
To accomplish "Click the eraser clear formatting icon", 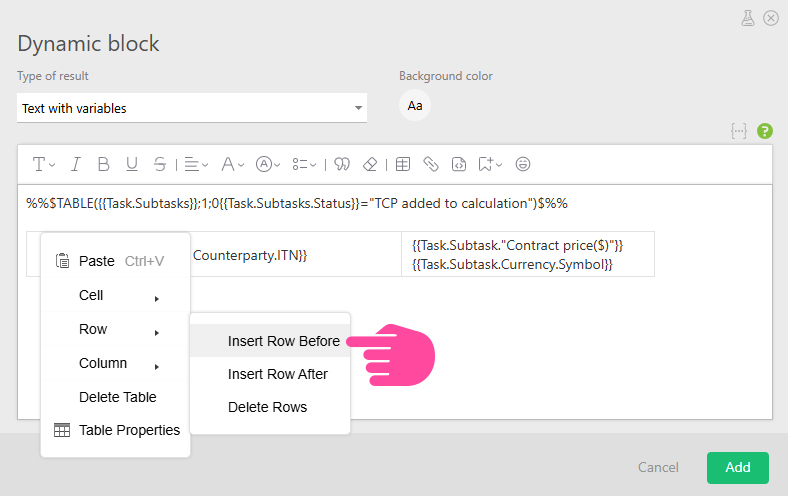I will [370, 164].
